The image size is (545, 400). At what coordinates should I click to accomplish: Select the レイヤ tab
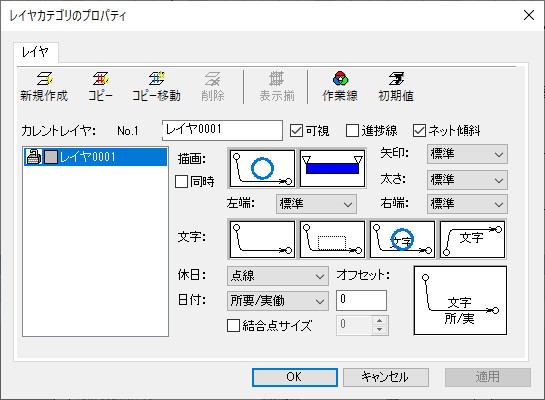(x=35, y=52)
